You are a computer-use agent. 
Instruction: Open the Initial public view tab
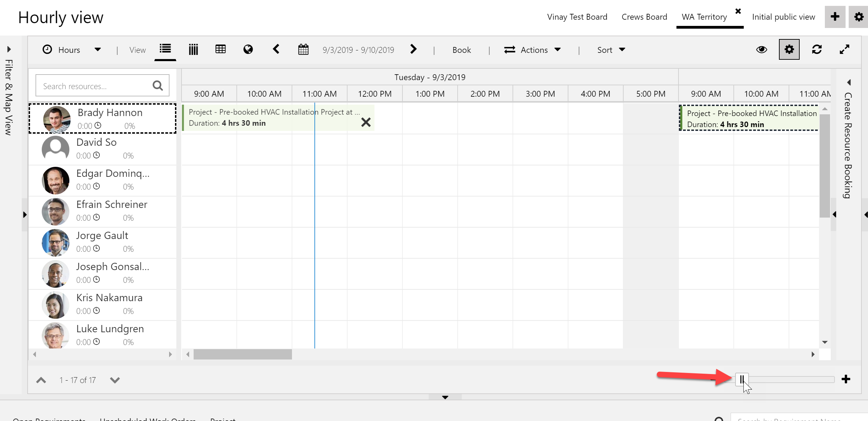[783, 17]
